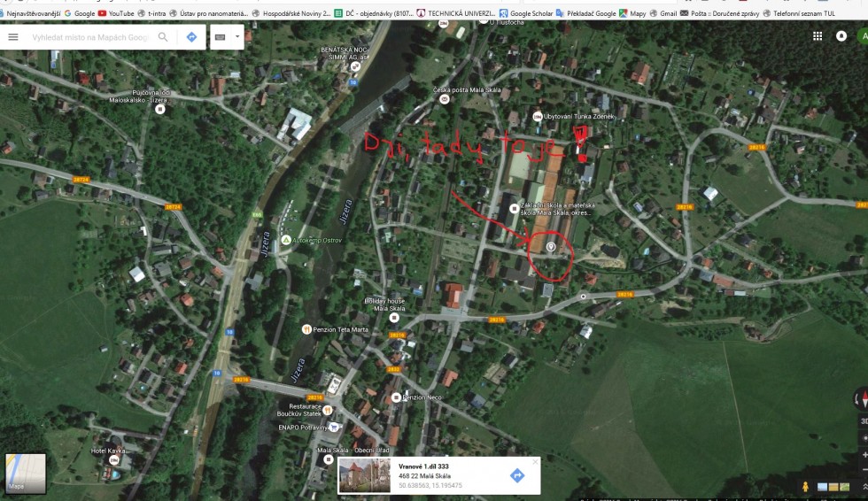Click the search magnifier icon
868x501 pixels.
[163, 37]
